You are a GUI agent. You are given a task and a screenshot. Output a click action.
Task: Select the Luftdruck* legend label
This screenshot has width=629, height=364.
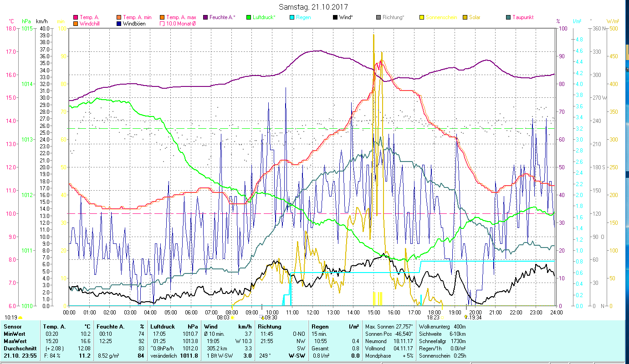264,17
